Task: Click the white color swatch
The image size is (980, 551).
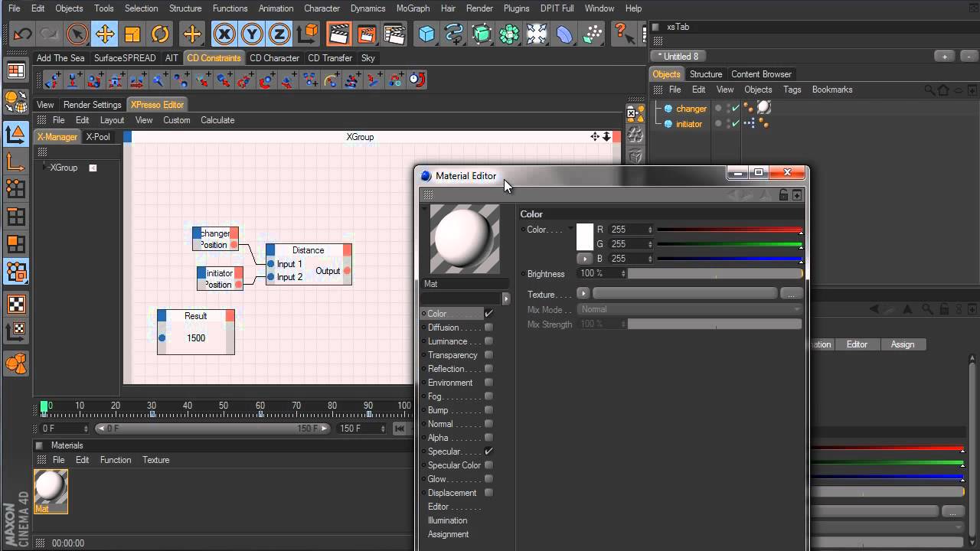Action: click(585, 237)
